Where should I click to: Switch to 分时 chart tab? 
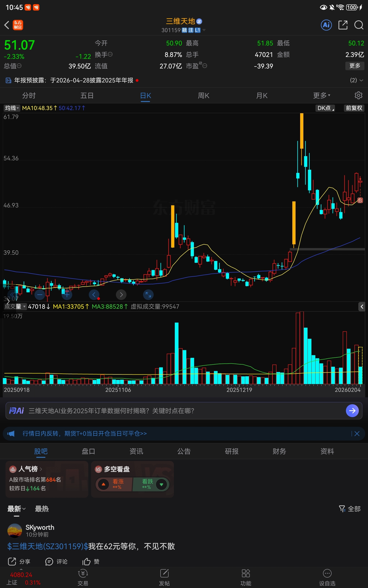pos(29,95)
